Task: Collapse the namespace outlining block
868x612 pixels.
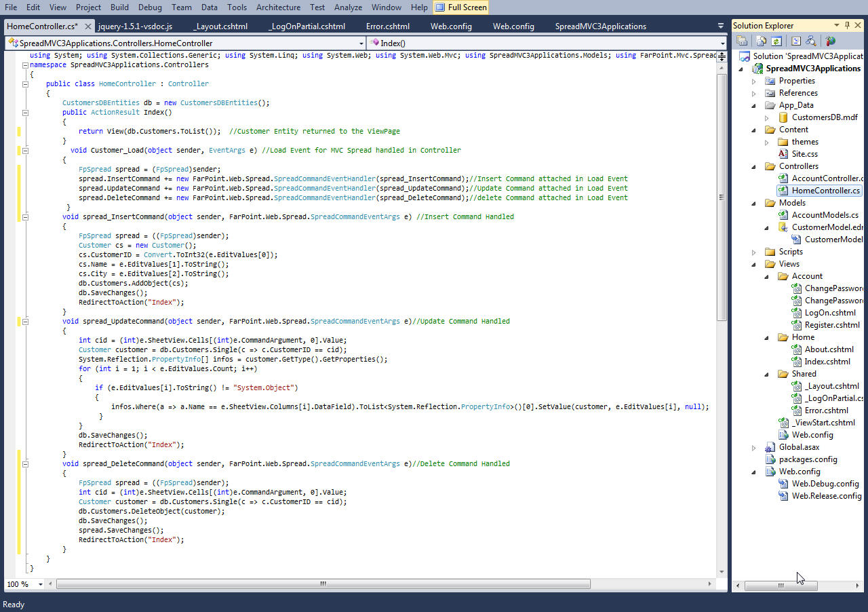Action: (25, 65)
